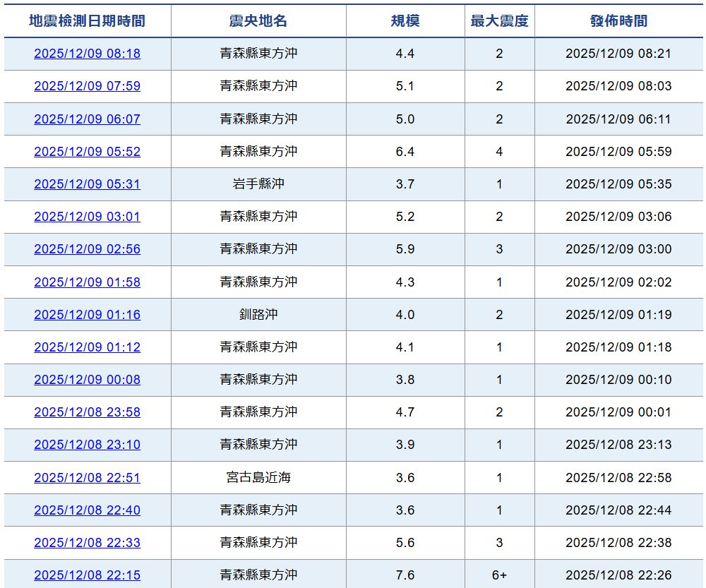Sort by the 地震檢測日期時間 column header

(x=88, y=20)
